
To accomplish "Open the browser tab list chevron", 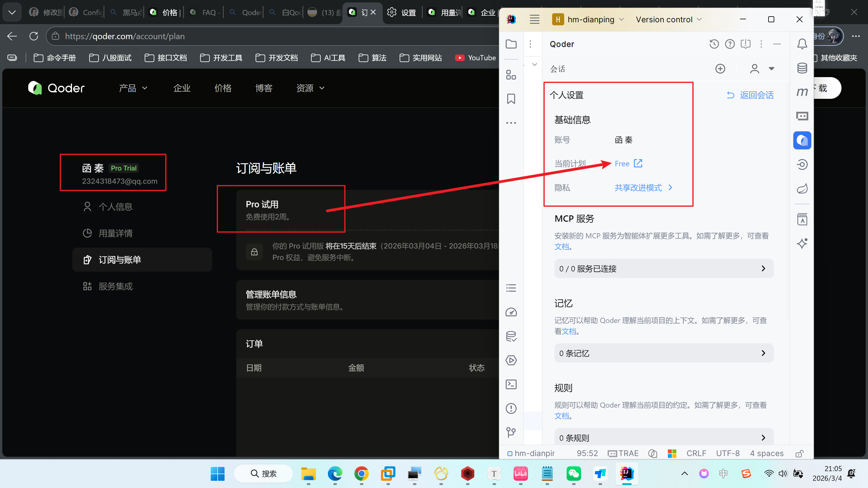I will click(x=12, y=12).
